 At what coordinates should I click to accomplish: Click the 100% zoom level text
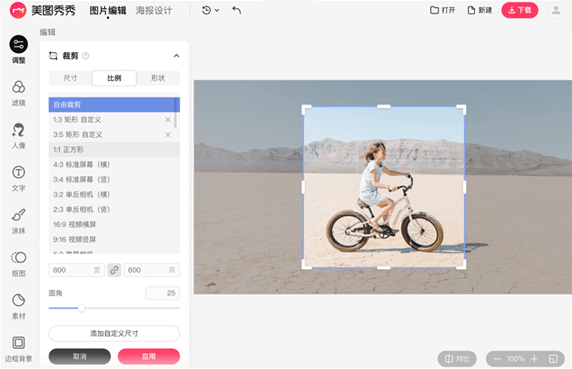click(x=515, y=359)
